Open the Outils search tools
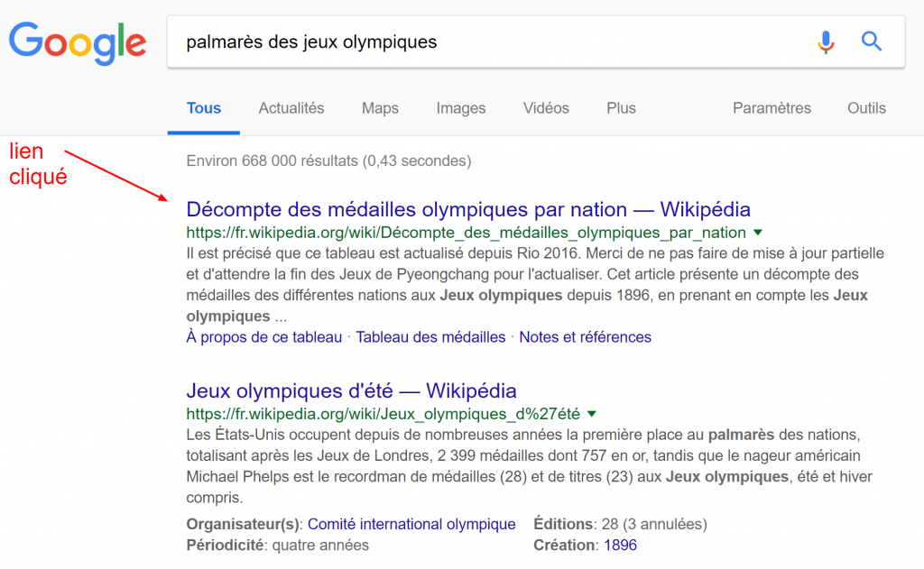 tap(867, 108)
